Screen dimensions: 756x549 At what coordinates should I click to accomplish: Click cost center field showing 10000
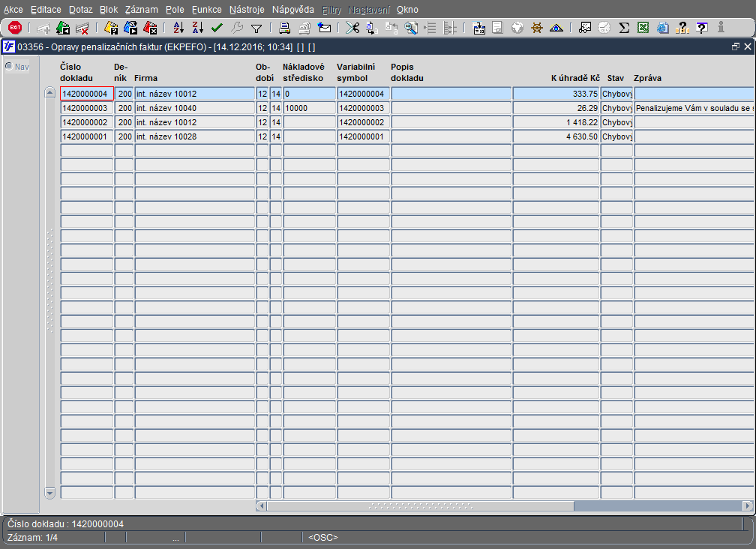309,108
